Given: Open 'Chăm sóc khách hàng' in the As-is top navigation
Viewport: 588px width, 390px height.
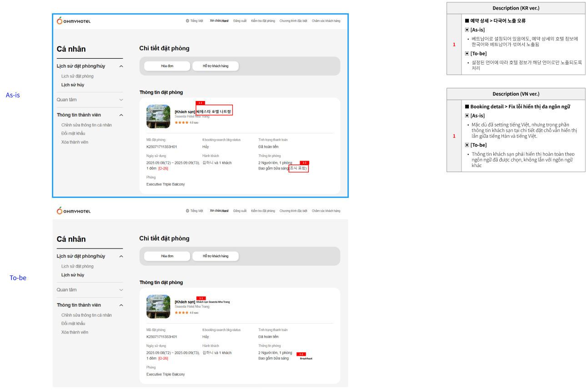Looking at the screenshot, I should click(x=326, y=21).
